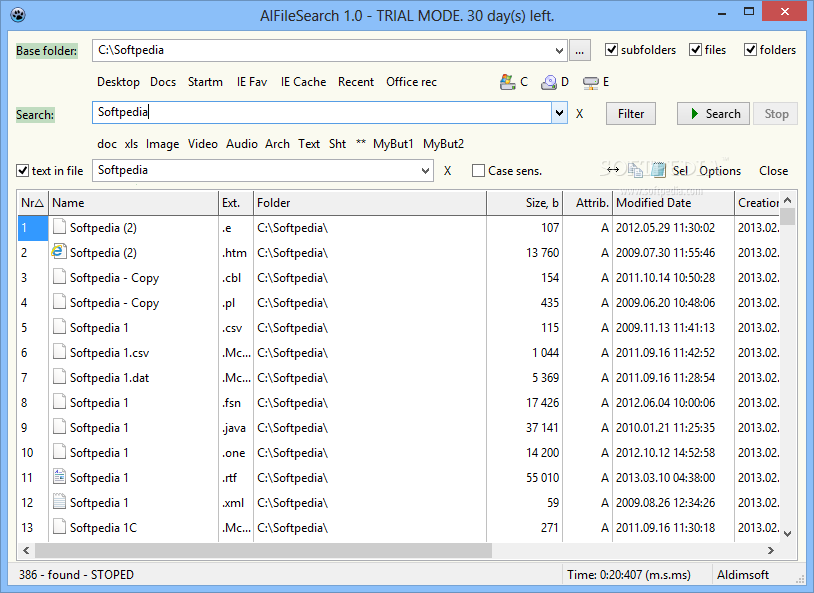
Task: Toggle the subfolders checkbox
Action: click(x=612, y=50)
